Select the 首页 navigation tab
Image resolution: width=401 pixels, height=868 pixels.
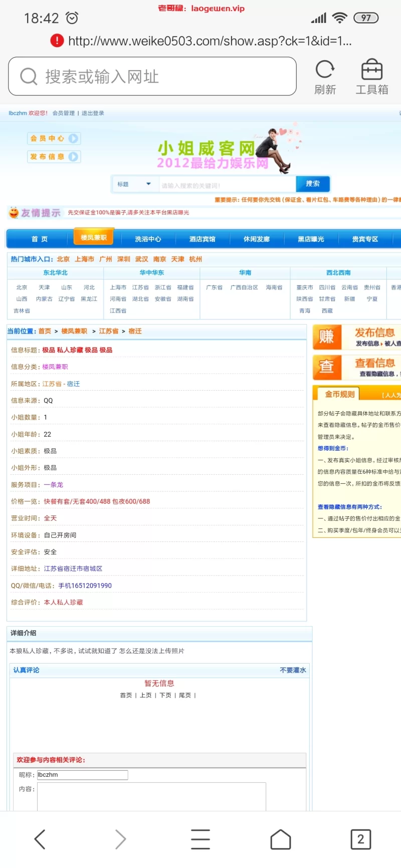(x=40, y=239)
